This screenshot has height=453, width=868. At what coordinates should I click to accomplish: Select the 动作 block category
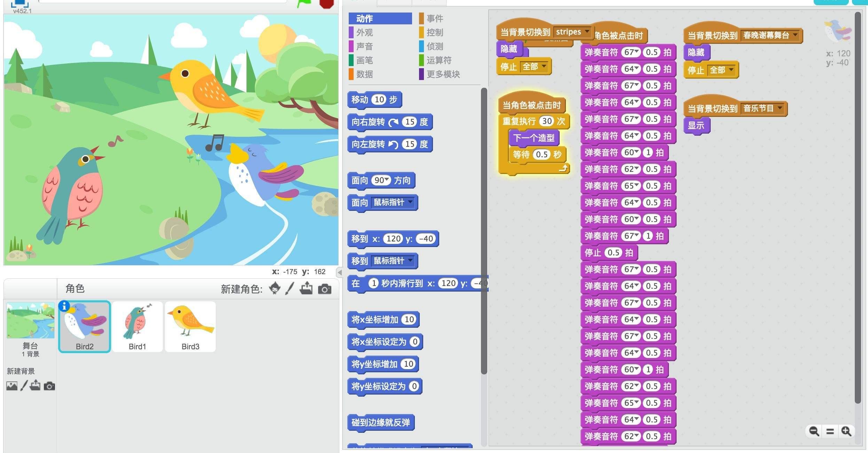380,18
